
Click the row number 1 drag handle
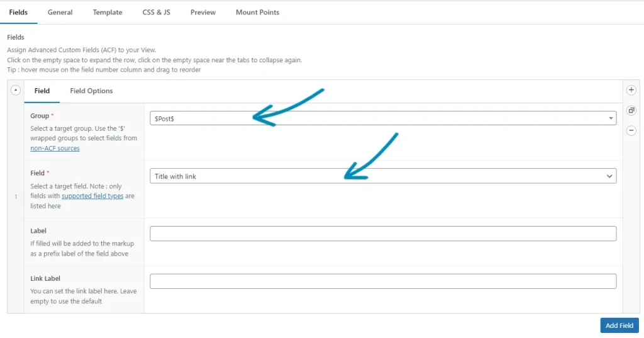[x=16, y=198]
